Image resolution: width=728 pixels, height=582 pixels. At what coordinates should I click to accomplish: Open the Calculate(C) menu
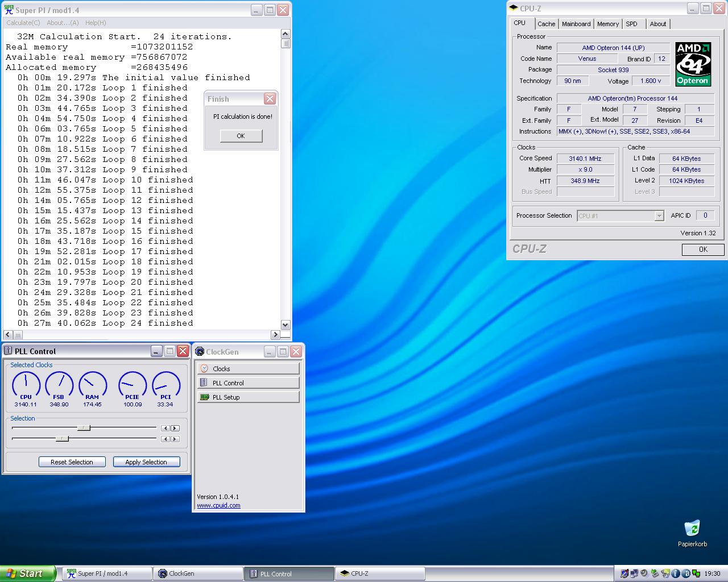tap(23, 23)
